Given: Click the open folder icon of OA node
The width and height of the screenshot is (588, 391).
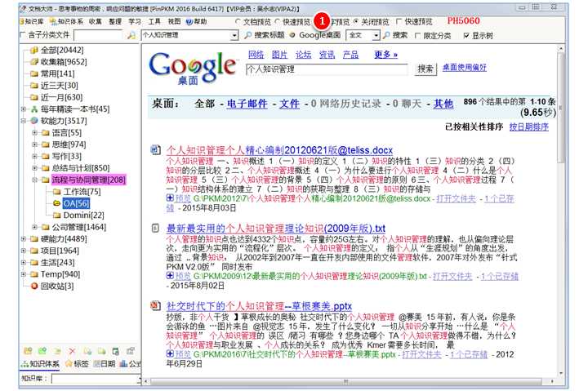Looking at the screenshot, I should (57, 203).
